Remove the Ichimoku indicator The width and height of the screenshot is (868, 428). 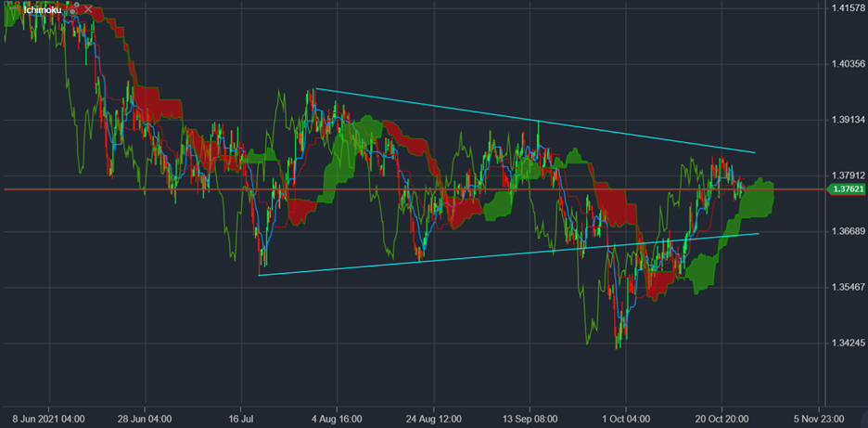click(88, 9)
